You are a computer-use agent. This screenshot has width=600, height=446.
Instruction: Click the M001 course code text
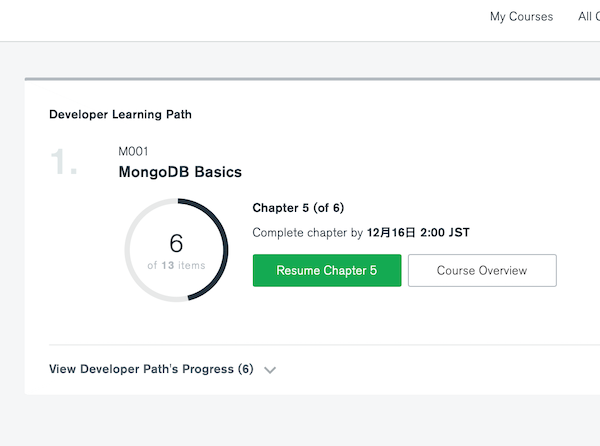133,151
